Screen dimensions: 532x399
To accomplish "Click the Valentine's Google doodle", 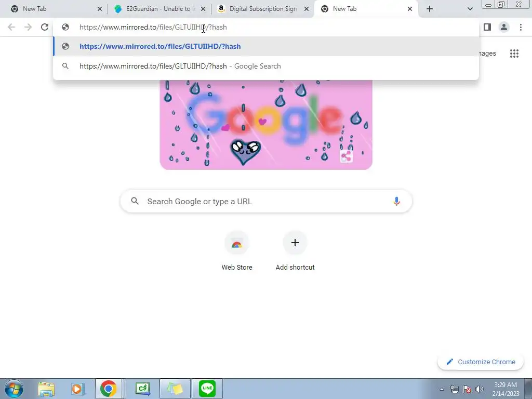I will 266,125.
